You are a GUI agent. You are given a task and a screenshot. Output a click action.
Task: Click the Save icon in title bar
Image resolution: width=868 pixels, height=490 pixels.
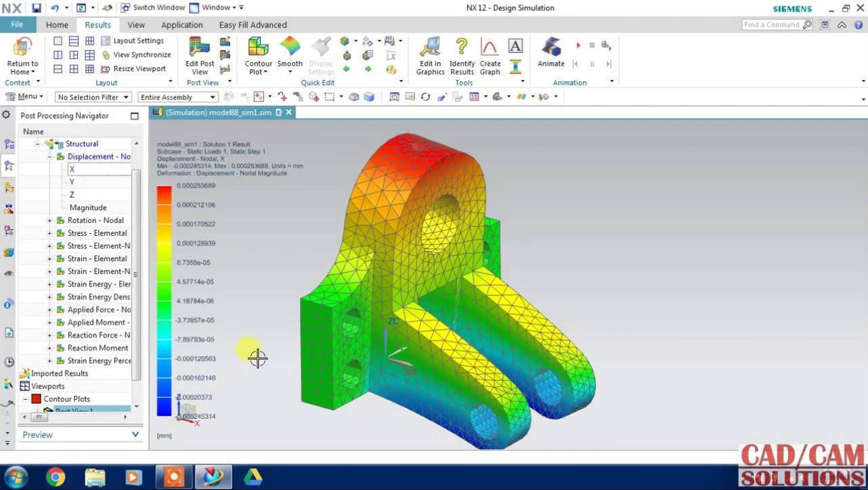click(x=37, y=8)
